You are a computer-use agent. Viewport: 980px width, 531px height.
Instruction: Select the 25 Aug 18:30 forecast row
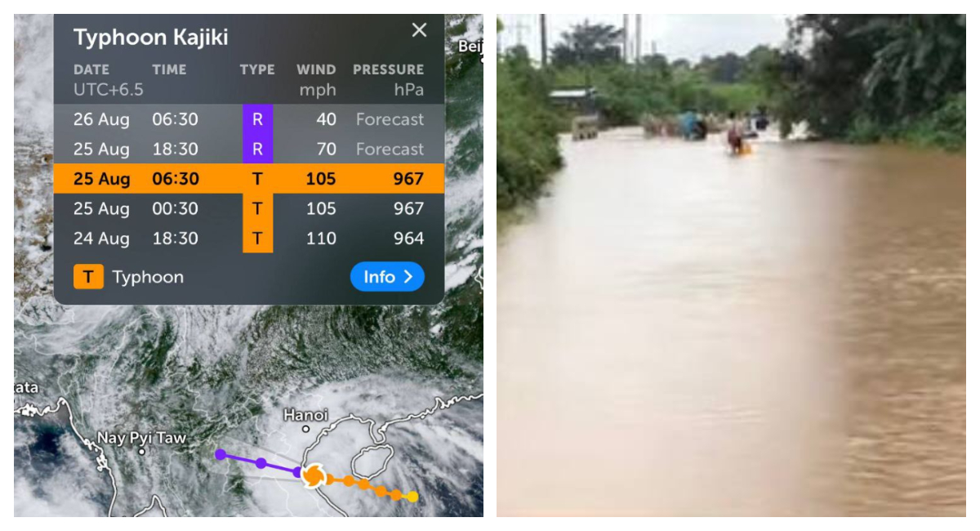(x=249, y=149)
